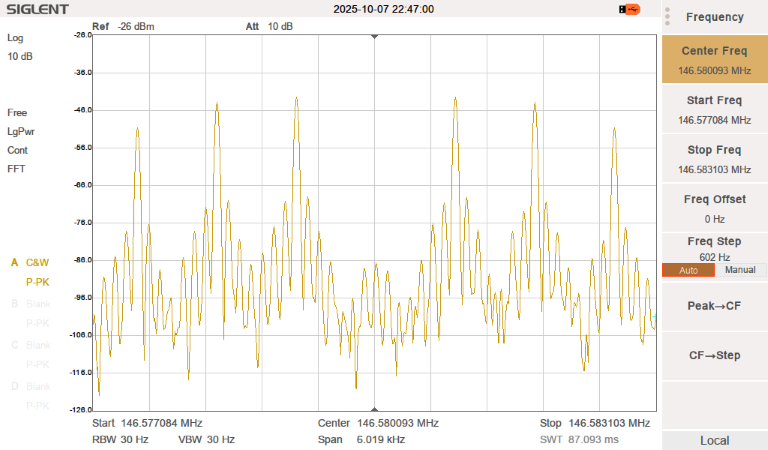Select trace B Blank indicator
This screenshot has height=450, width=768.
click(30, 303)
